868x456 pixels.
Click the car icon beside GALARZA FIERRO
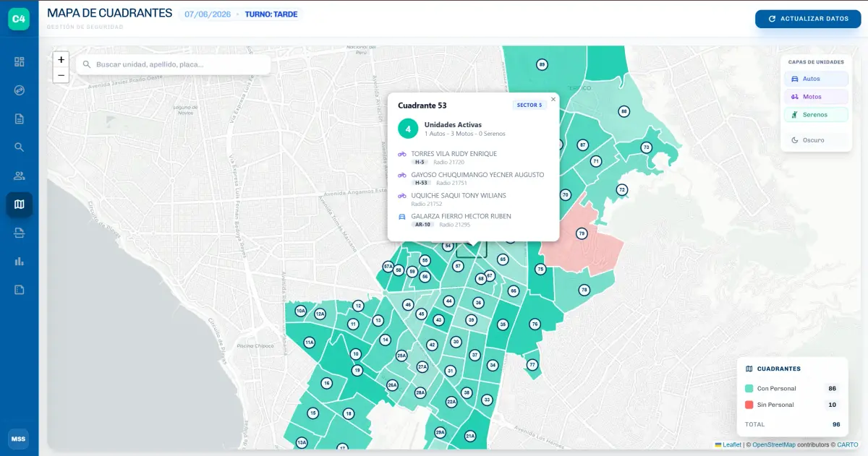(x=402, y=216)
